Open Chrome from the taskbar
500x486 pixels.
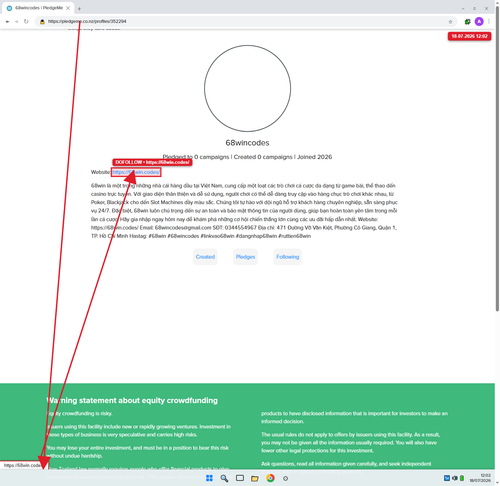[270, 478]
